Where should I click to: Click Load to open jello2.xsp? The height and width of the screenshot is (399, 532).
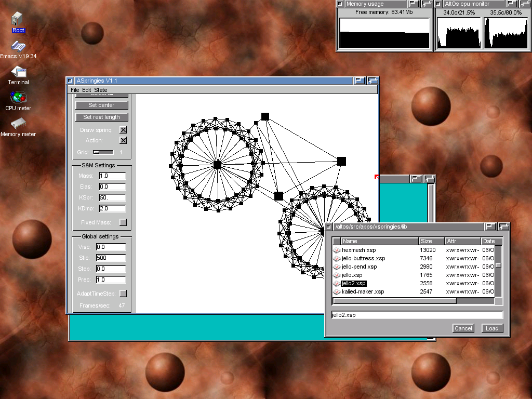tap(492, 328)
